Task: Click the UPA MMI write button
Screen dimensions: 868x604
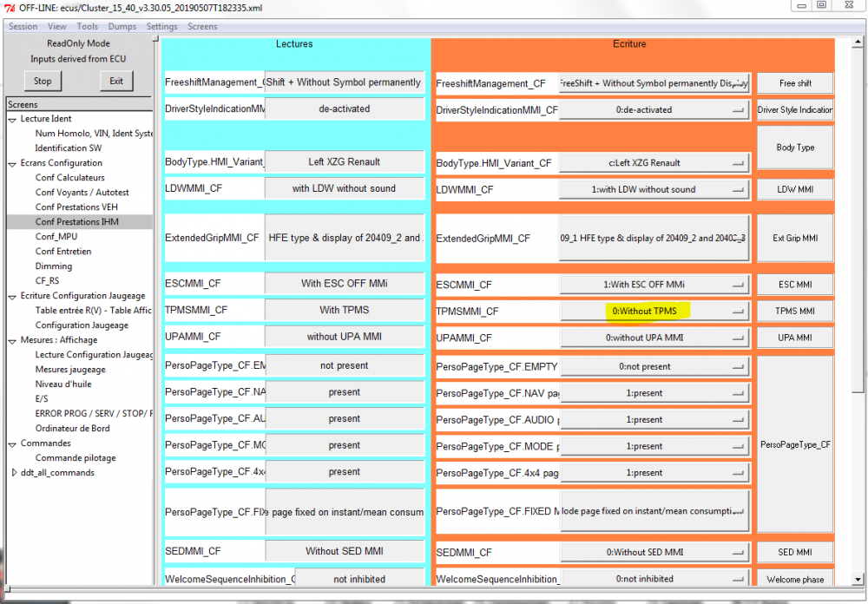Action: point(795,338)
